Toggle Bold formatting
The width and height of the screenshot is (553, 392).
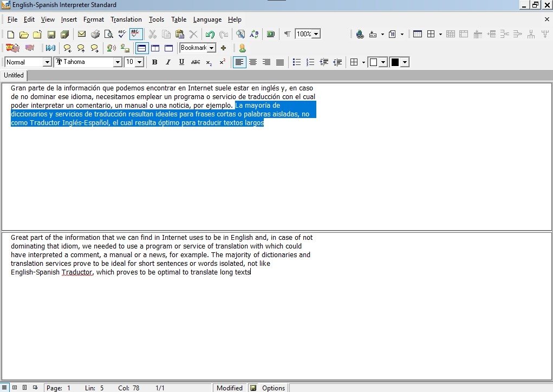[154, 62]
